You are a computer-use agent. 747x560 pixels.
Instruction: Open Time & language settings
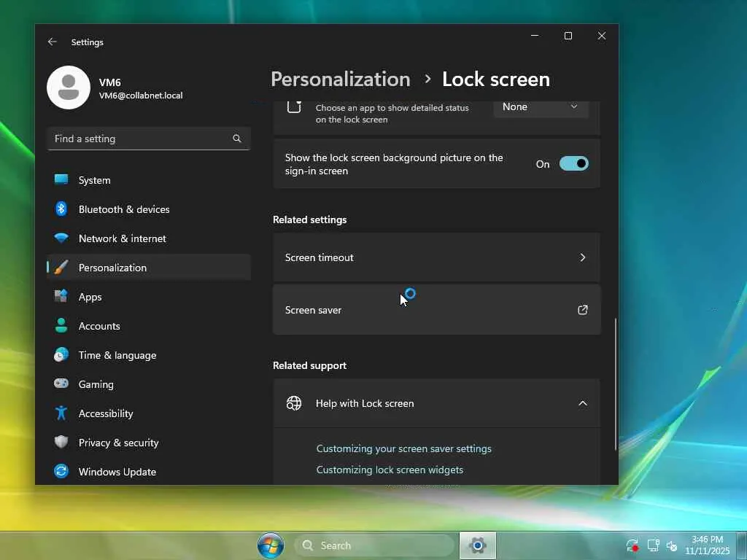point(149,355)
